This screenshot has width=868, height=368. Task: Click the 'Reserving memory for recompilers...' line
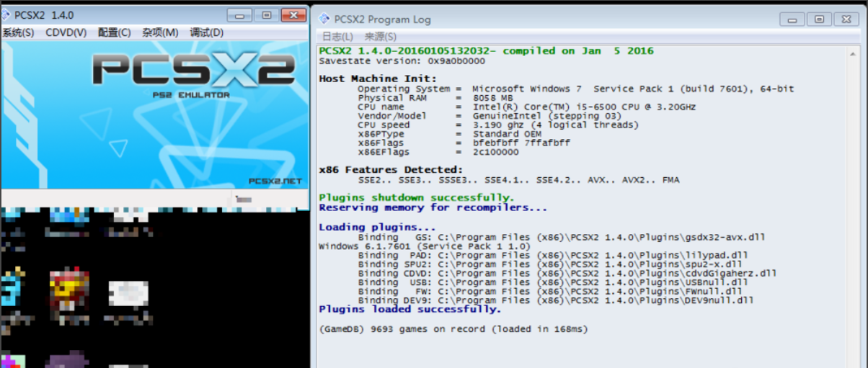[x=433, y=207]
